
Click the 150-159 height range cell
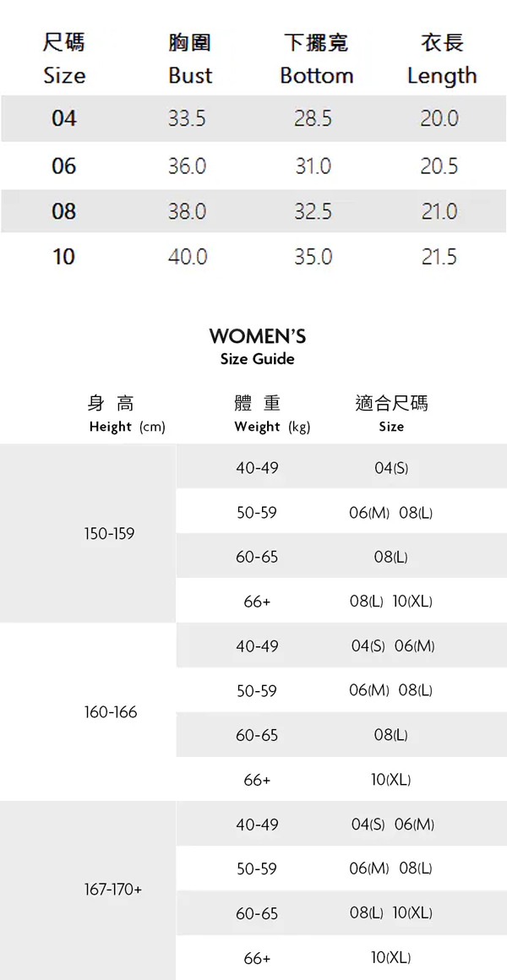pos(109,534)
